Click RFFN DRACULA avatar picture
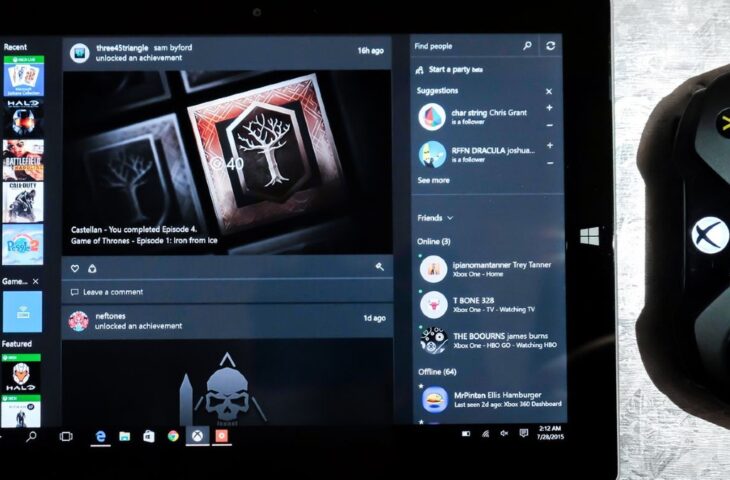This screenshot has height=480, width=730. click(432, 154)
